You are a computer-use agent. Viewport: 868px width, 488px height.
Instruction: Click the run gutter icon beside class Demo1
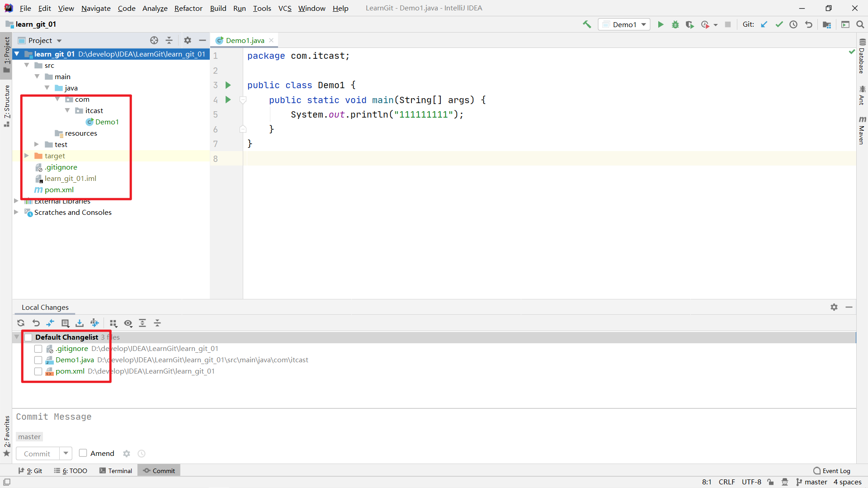(228, 85)
